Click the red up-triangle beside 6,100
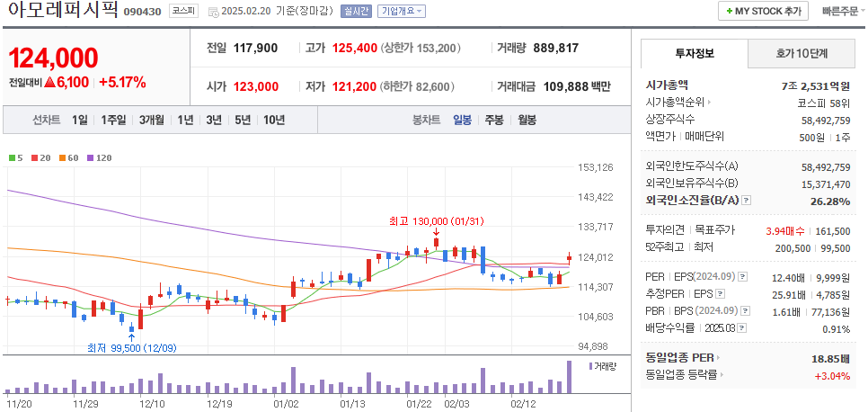Viewport: 868px width, 412px height. click(x=49, y=83)
